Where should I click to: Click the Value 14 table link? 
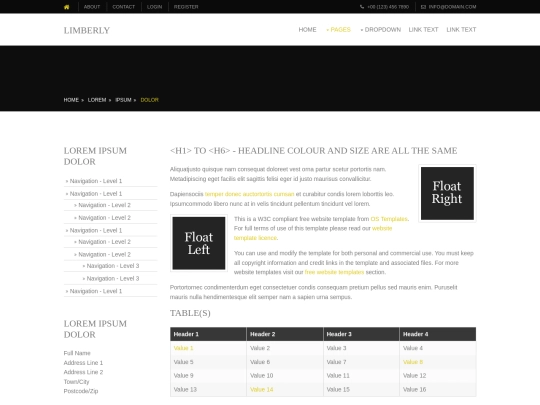261,390
